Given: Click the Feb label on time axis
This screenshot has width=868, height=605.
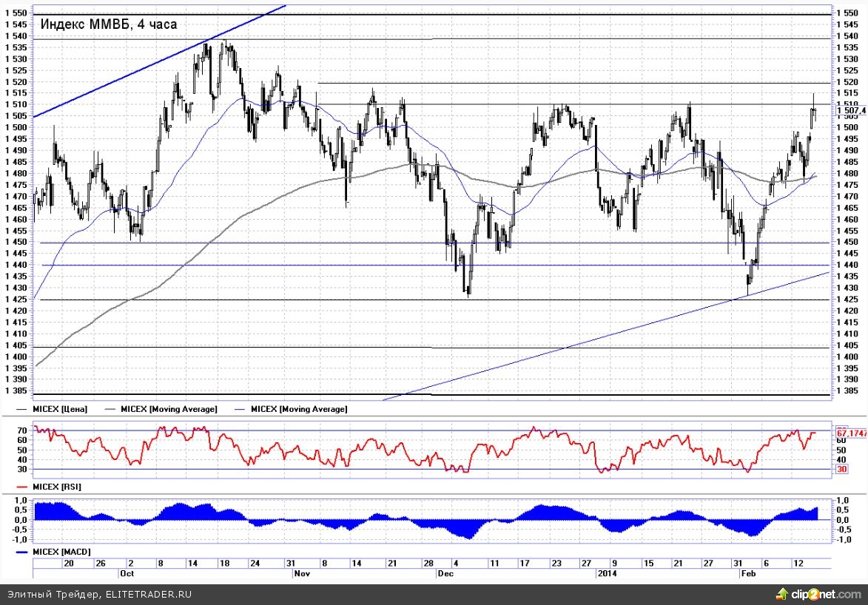Looking at the screenshot, I should (x=747, y=573).
